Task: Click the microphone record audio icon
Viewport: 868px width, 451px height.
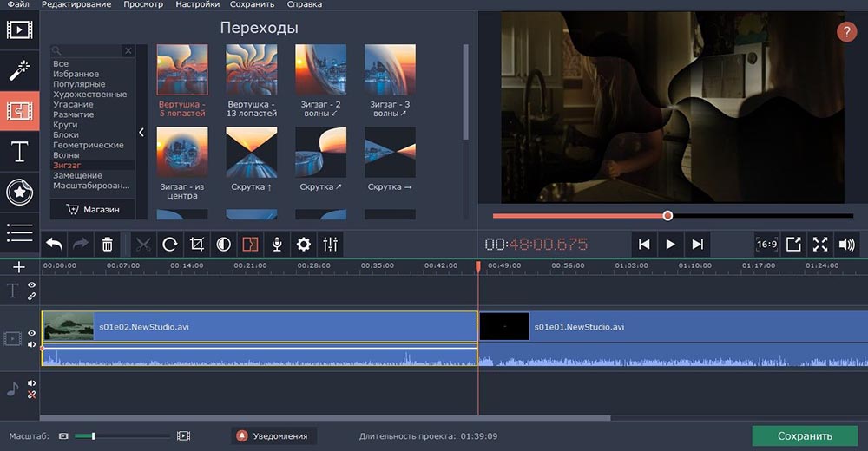Action: (x=277, y=245)
